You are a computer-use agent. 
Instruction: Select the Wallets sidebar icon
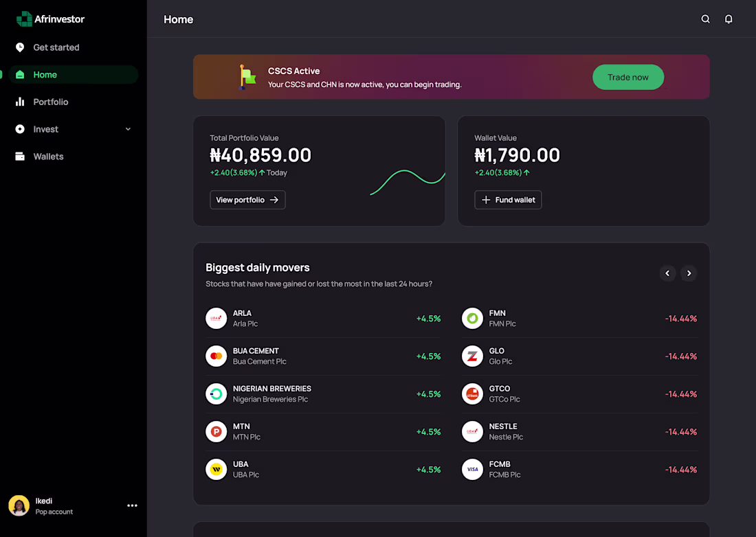tap(19, 157)
